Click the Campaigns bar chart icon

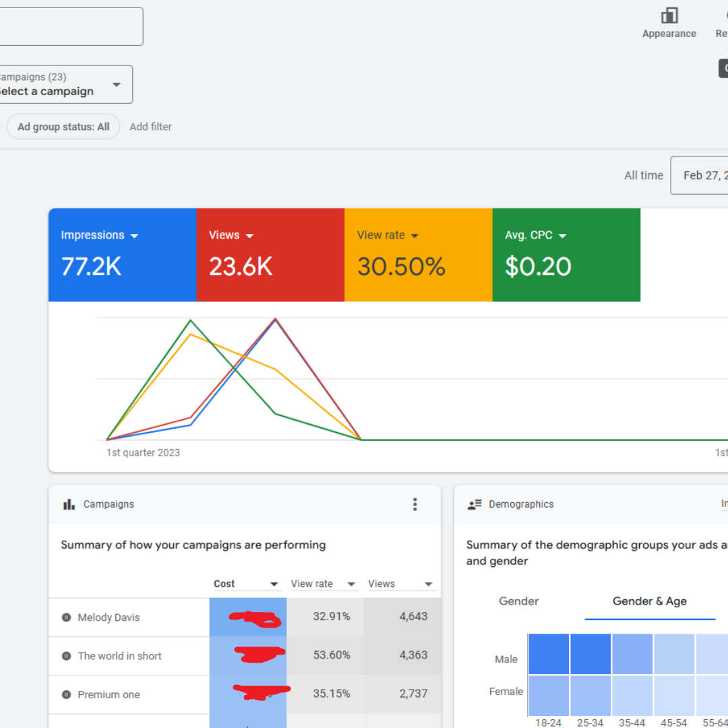[69, 504]
